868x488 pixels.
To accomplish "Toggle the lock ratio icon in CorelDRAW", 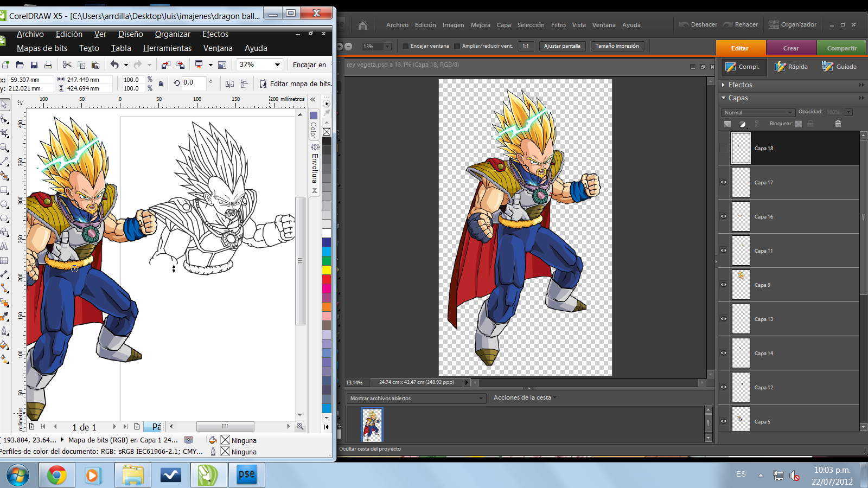I will (x=161, y=84).
